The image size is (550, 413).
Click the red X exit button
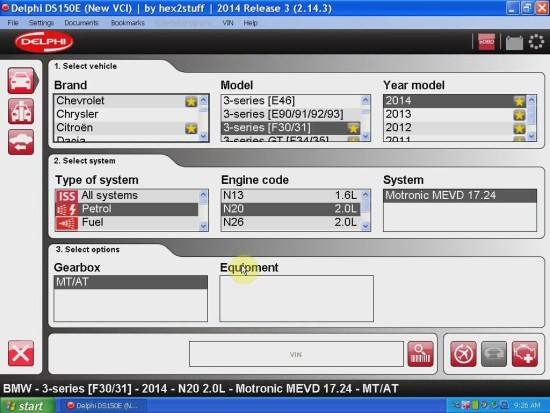tap(21, 353)
